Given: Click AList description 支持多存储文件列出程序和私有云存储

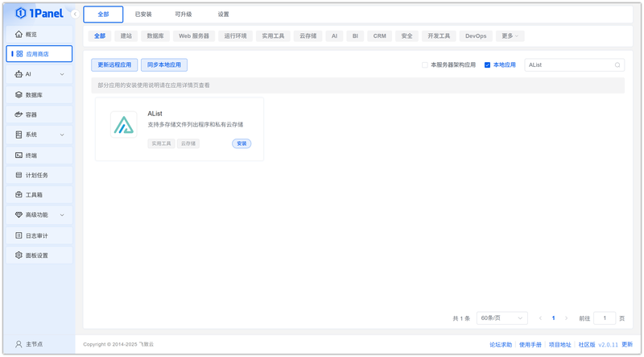Looking at the screenshot, I should click(196, 124).
